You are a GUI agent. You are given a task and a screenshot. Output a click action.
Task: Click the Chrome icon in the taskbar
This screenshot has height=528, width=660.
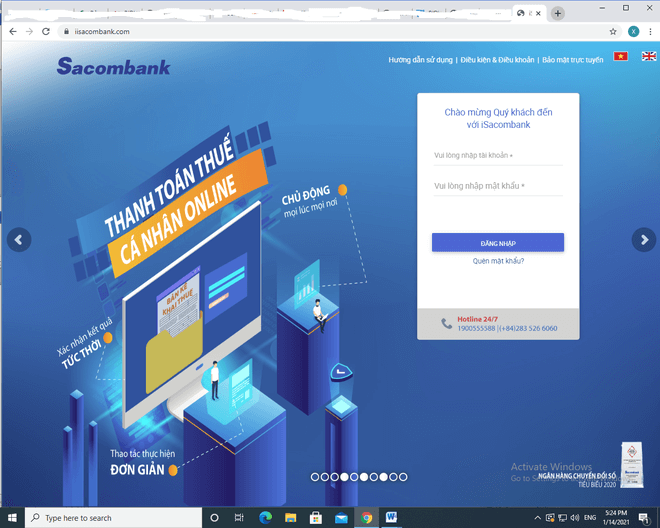point(366,517)
